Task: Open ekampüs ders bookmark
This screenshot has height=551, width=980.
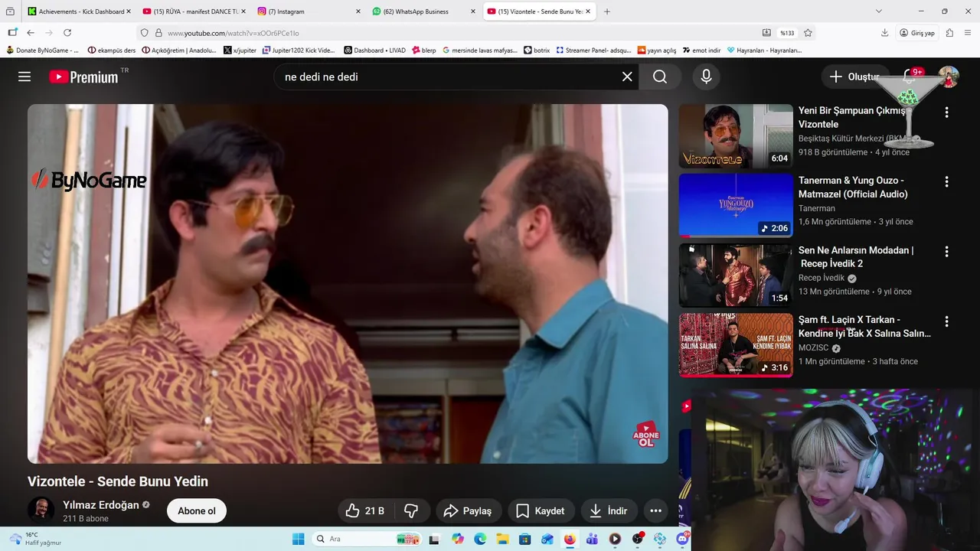Action: pos(112,51)
